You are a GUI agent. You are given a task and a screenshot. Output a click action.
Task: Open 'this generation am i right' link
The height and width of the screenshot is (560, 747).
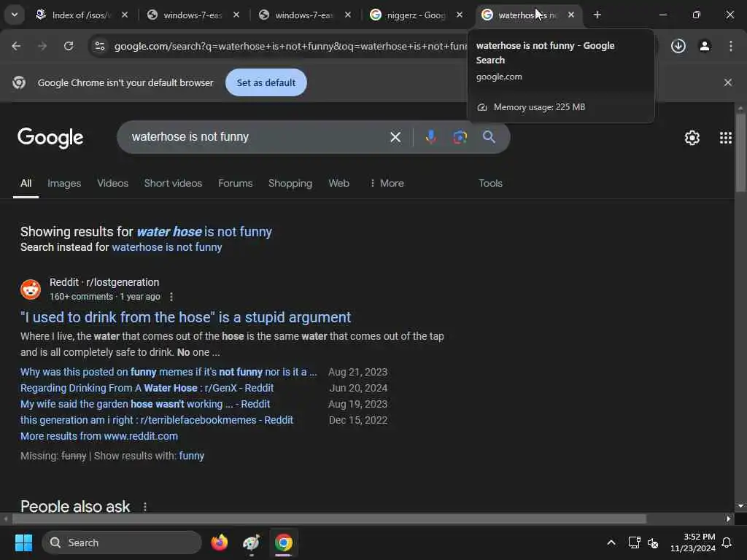click(x=157, y=420)
